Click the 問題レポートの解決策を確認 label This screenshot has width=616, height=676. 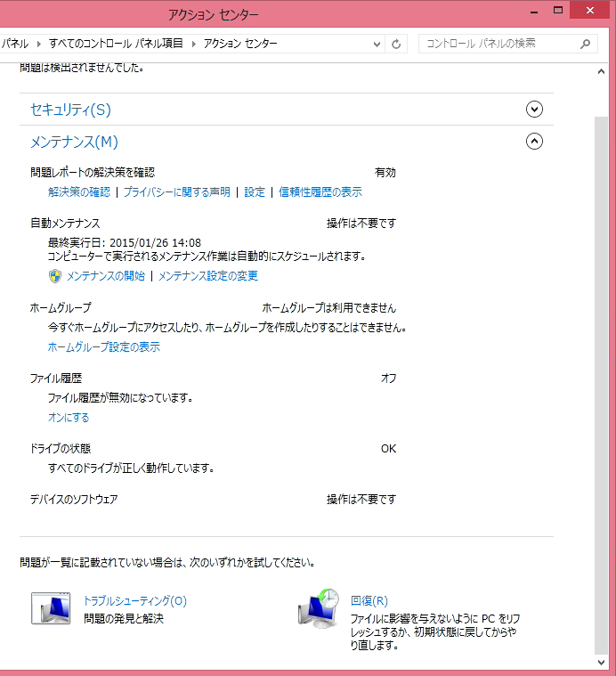pyautogui.click(x=93, y=173)
